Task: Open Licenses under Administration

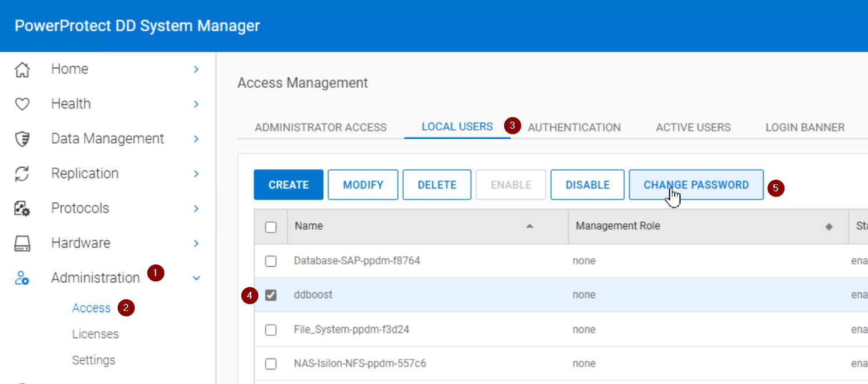Action: point(95,334)
